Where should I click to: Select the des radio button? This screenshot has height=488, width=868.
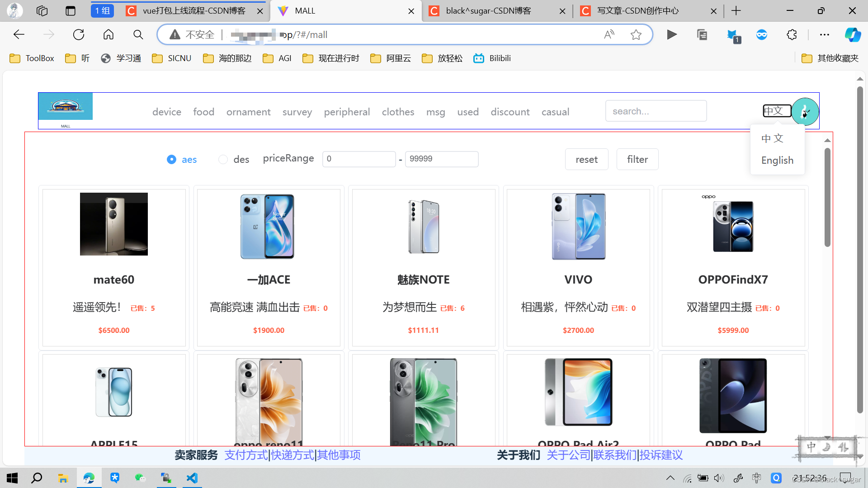223,159
